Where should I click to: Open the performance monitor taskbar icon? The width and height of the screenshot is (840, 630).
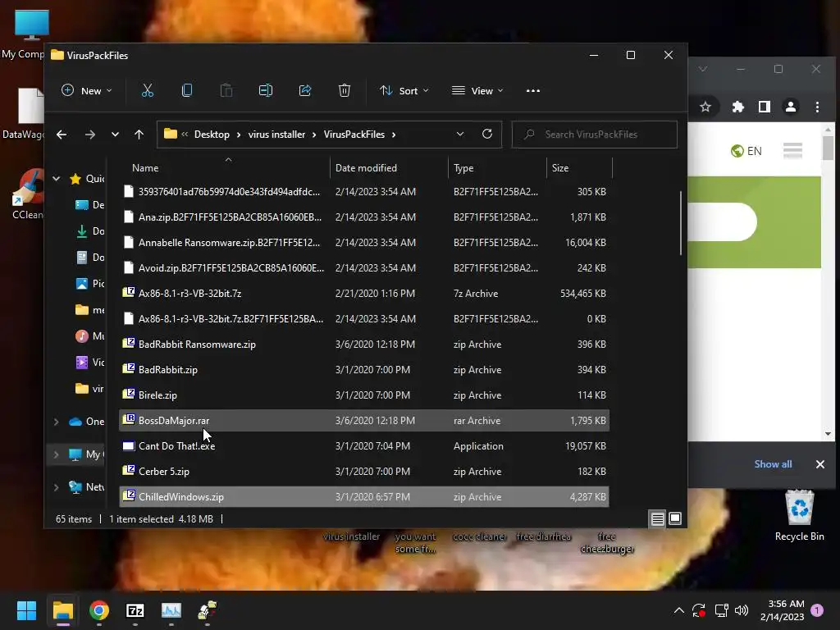(x=171, y=610)
